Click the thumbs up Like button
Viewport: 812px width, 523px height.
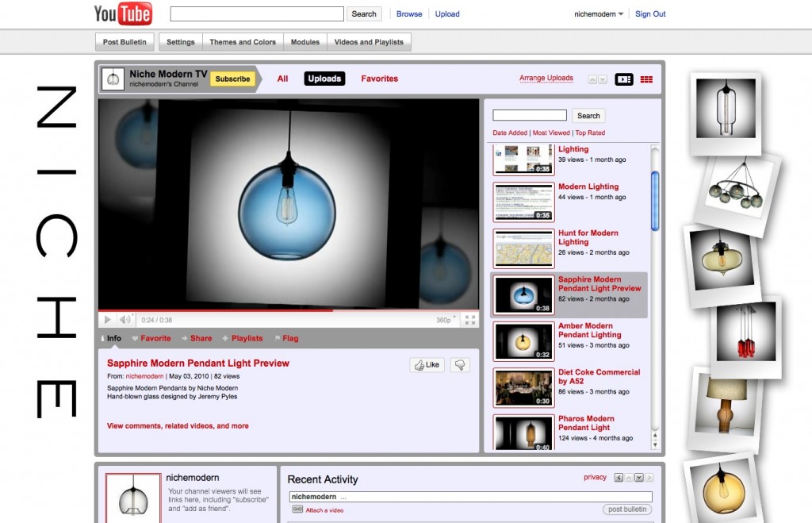coord(427,365)
